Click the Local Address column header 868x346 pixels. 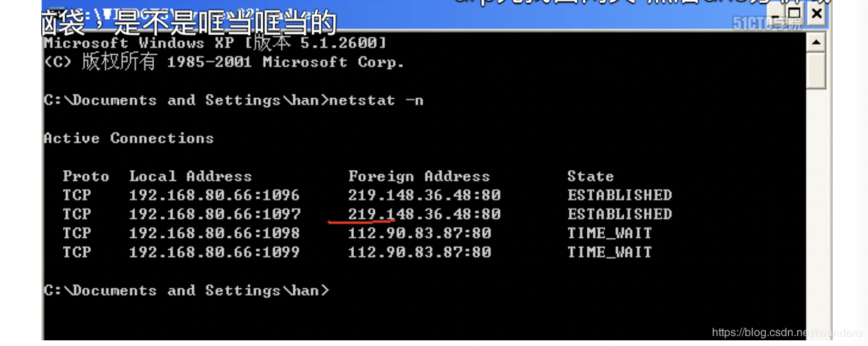click(x=190, y=176)
